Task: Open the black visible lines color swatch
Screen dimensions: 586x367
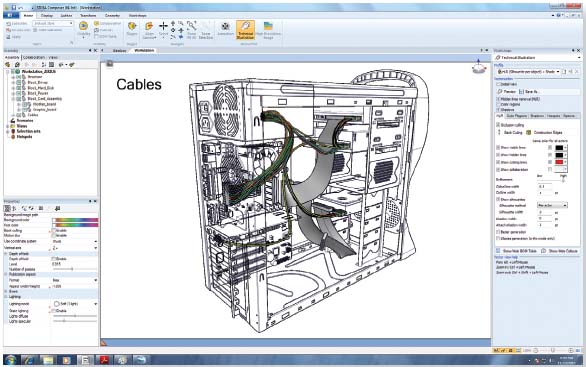Action: pos(559,148)
